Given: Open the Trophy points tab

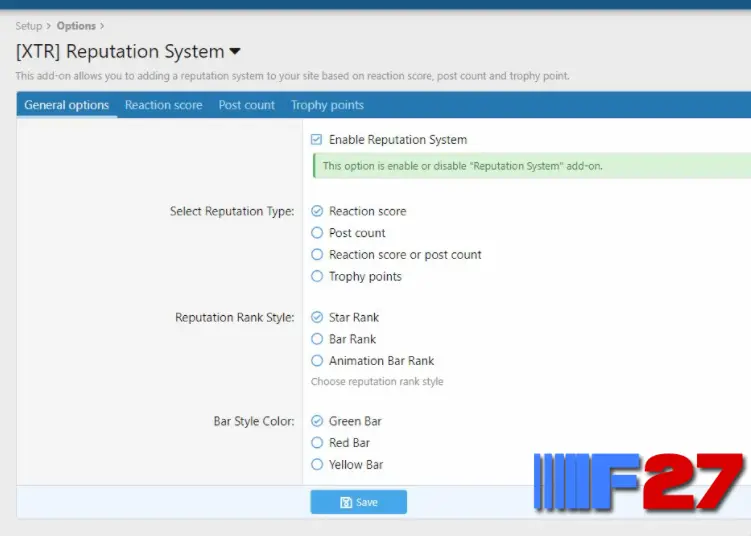Looking at the screenshot, I should tap(327, 105).
